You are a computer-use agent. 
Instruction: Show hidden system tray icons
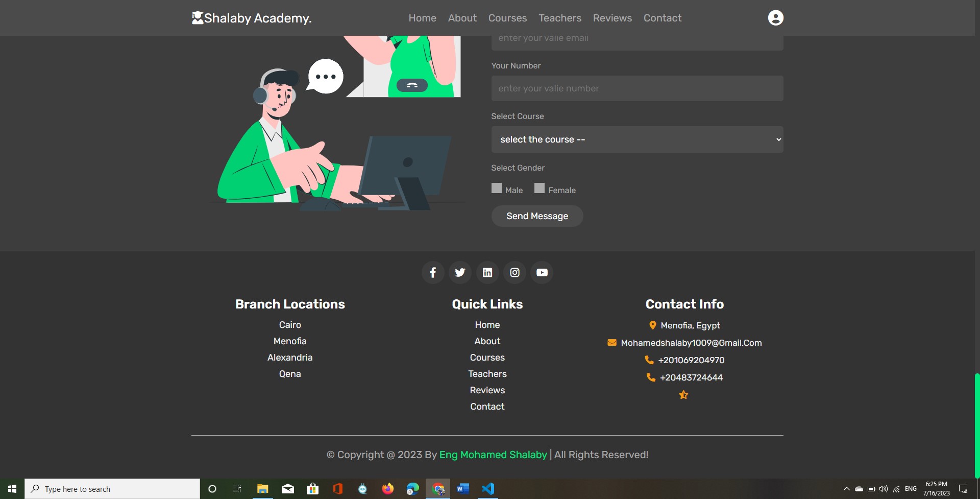coord(846,489)
